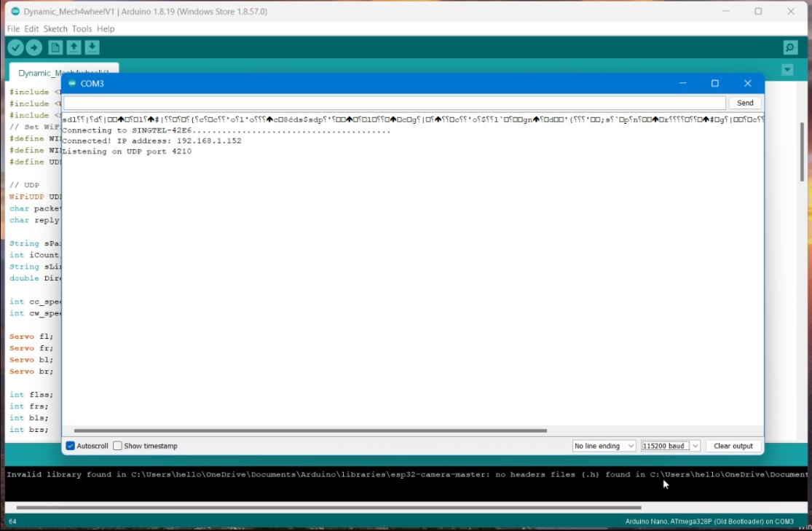Click the Send button
812x531 pixels.
745,103
